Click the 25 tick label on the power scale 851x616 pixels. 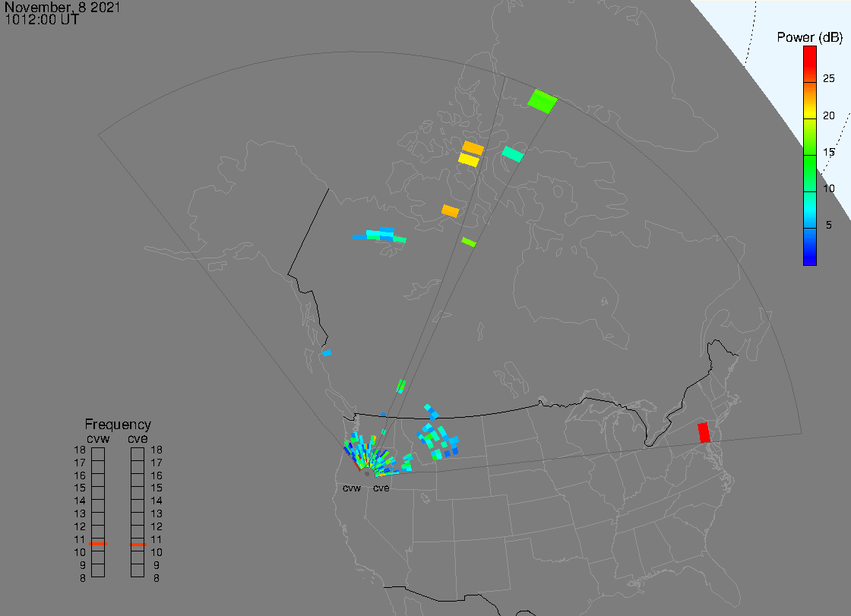coord(829,77)
